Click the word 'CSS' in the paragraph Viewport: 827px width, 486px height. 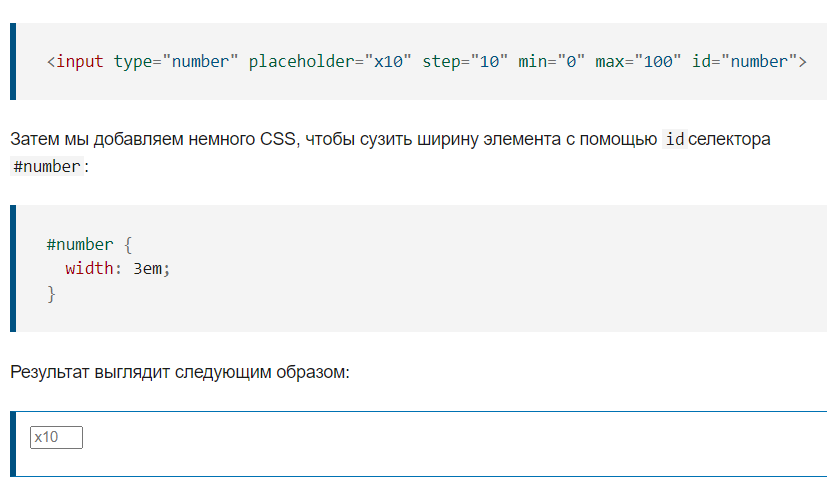click(277, 139)
